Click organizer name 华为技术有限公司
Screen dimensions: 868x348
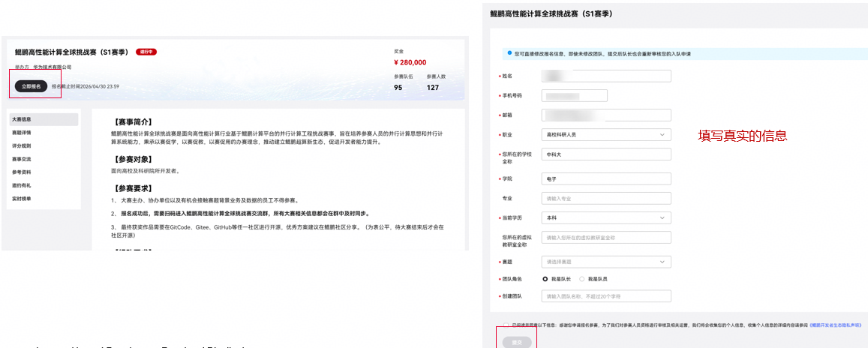pyautogui.click(x=52, y=67)
